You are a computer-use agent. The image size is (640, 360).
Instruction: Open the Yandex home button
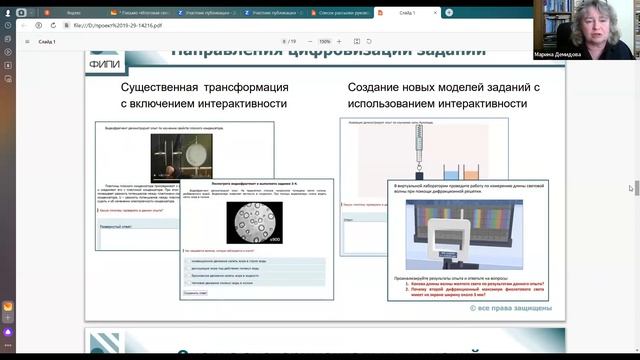coord(38,25)
